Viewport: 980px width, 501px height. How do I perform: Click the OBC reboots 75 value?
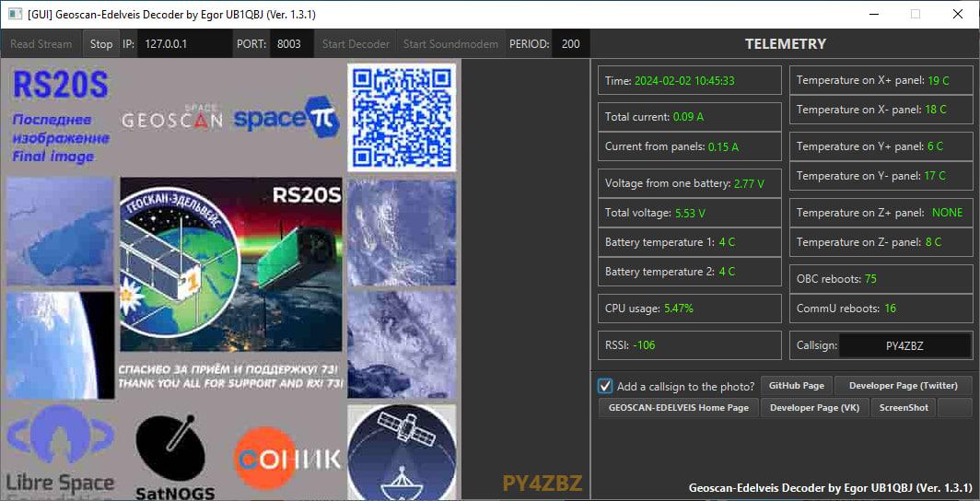pos(870,279)
